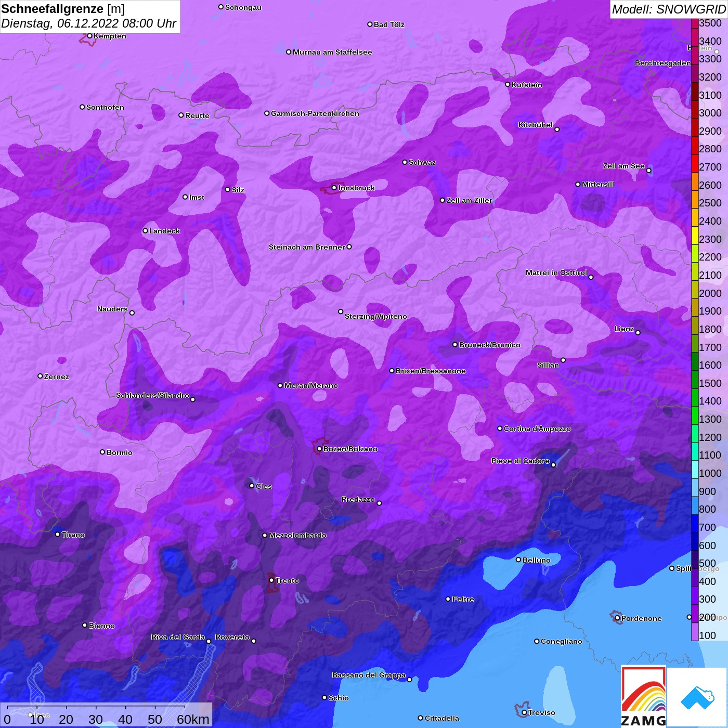Click the "60km" scale label

[193, 719]
